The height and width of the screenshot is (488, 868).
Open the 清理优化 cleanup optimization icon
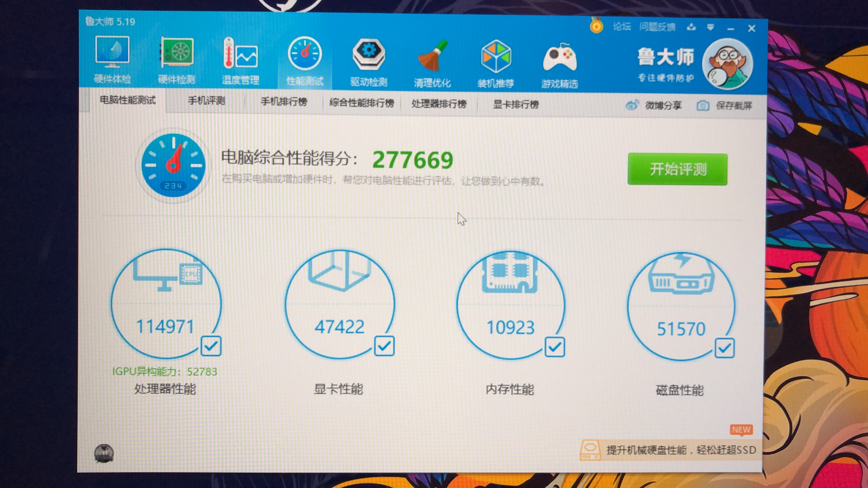(x=432, y=64)
